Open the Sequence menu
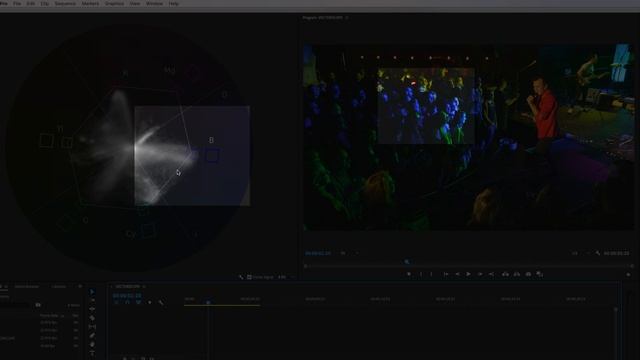The image size is (640, 360). click(x=65, y=4)
